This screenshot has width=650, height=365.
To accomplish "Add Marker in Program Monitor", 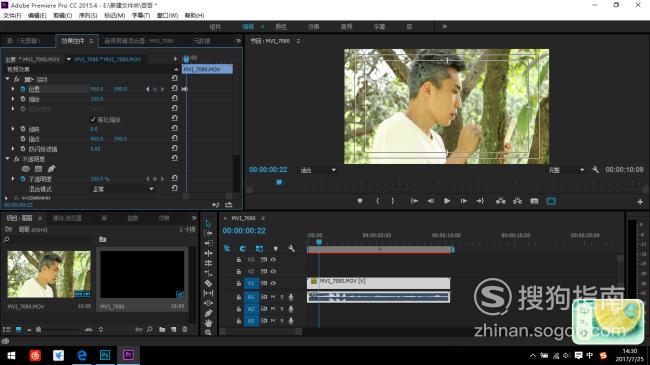I will click(360, 201).
